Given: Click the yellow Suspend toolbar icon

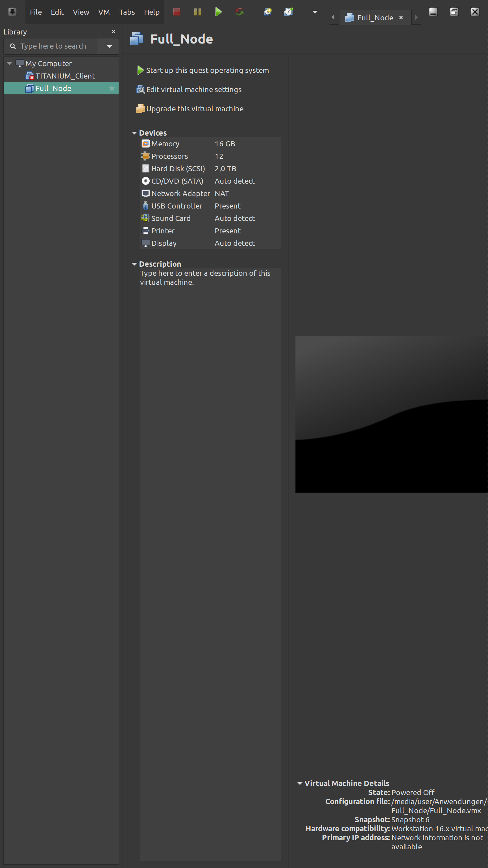Looking at the screenshot, I should [x=198, y=12].
